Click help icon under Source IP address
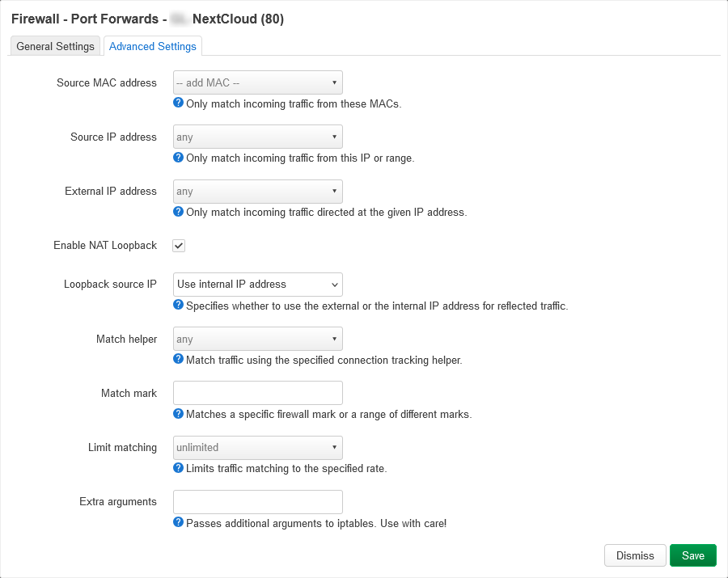The width and height of the screenshot is (728, 578). pyautogui.click(x=179, y=158)
